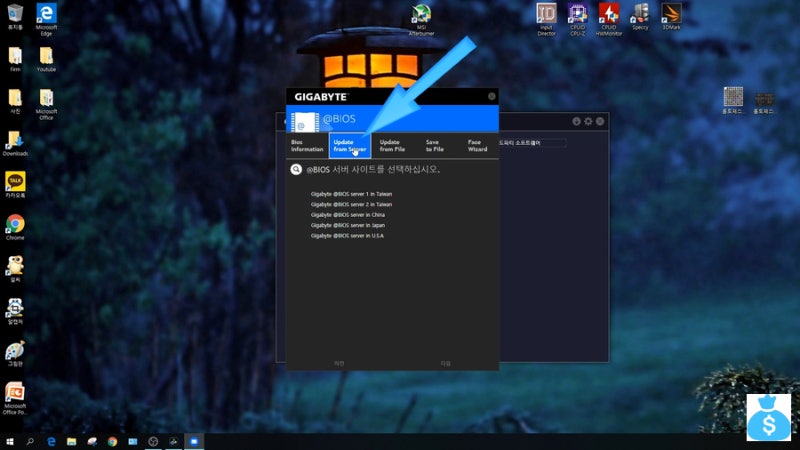Open the Microsoft Office folder icon
Image resolution: width=800 pixels, height=450 pixels.
46,104
